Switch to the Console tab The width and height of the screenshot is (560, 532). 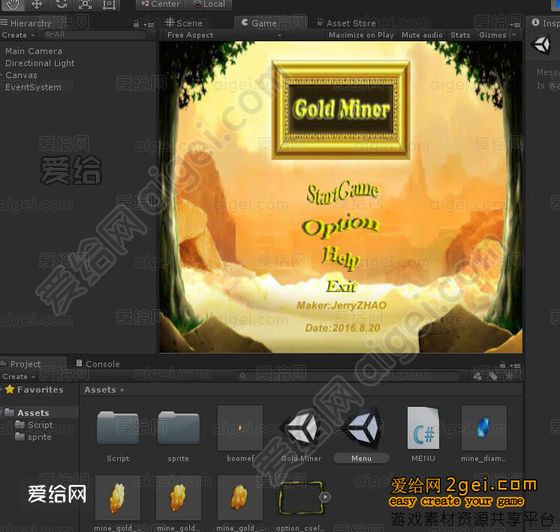click(97, 364)
